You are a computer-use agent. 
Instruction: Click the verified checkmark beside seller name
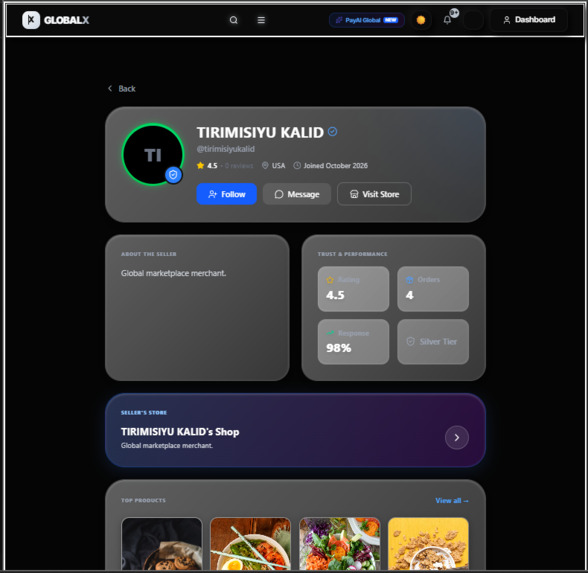click(332, 132)
